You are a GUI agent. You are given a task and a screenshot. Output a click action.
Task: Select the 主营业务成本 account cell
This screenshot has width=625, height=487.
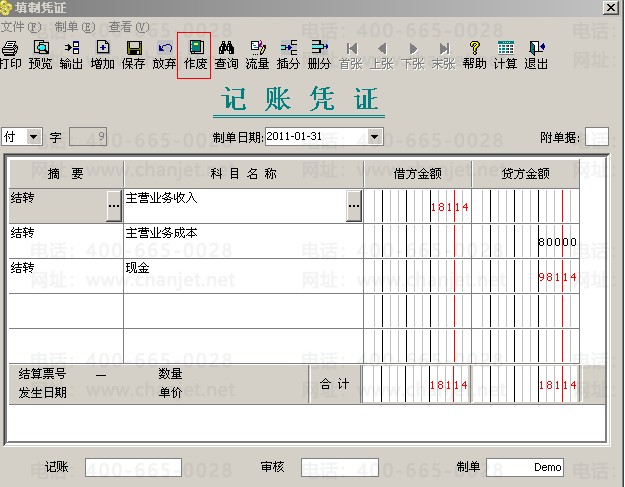(244, 241)
